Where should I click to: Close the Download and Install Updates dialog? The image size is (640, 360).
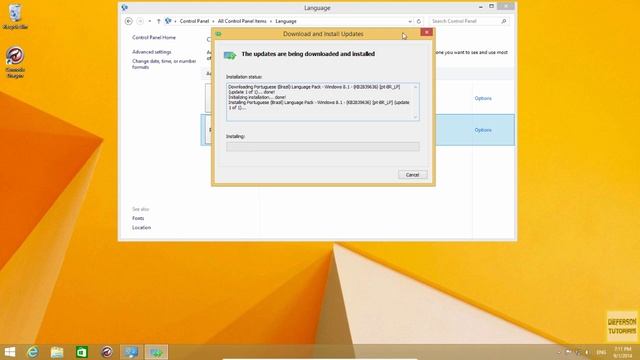click(x=427, y=32)
